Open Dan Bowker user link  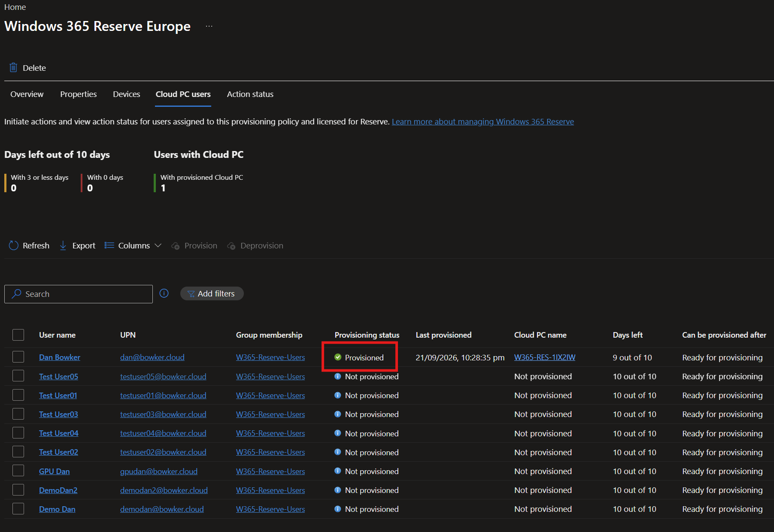60,357
